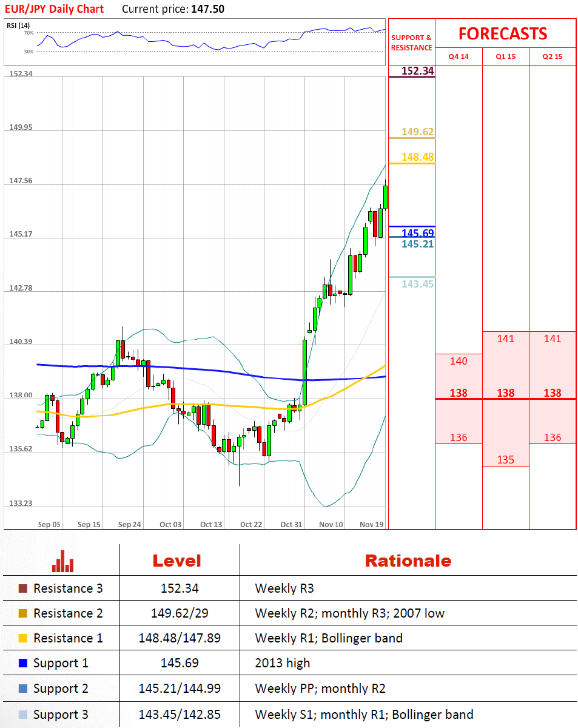Click the EUR/JPY Daily Chart title

(x=55, y=8)
